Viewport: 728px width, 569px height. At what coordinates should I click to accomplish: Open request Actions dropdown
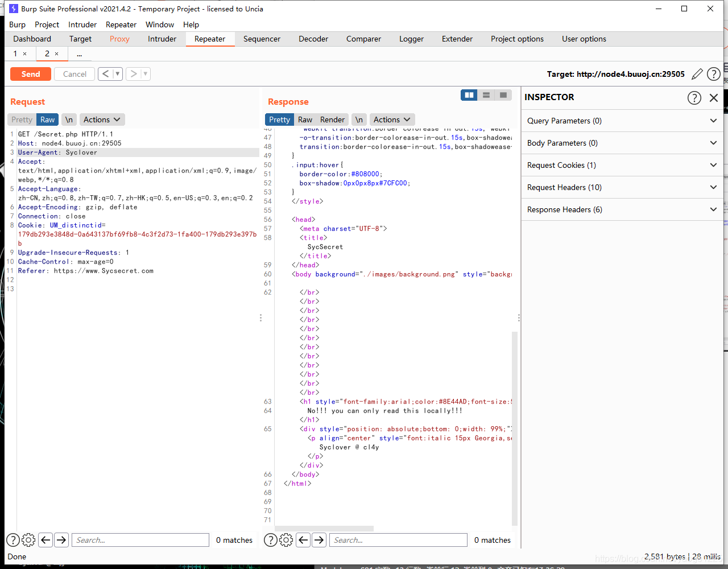click(x=102, y=119)
